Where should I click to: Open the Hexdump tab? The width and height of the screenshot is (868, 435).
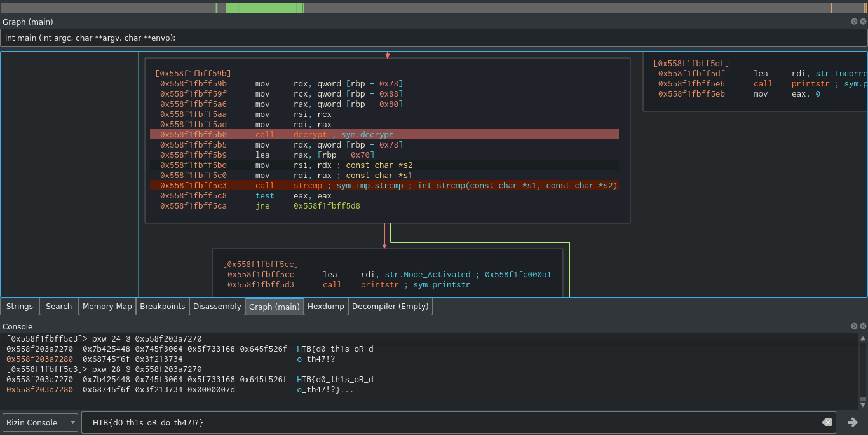point(325,307)
